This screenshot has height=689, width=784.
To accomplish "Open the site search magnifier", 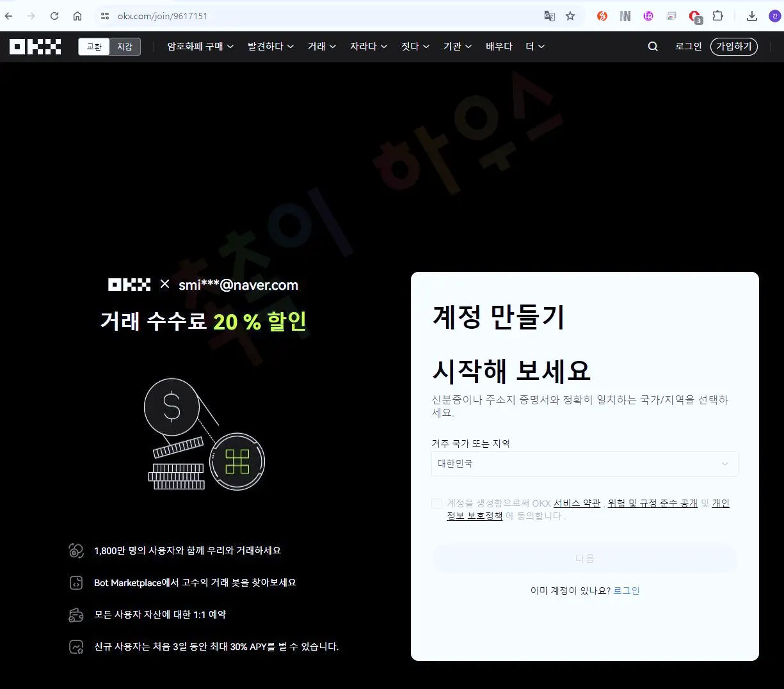I will pos(653,46).
